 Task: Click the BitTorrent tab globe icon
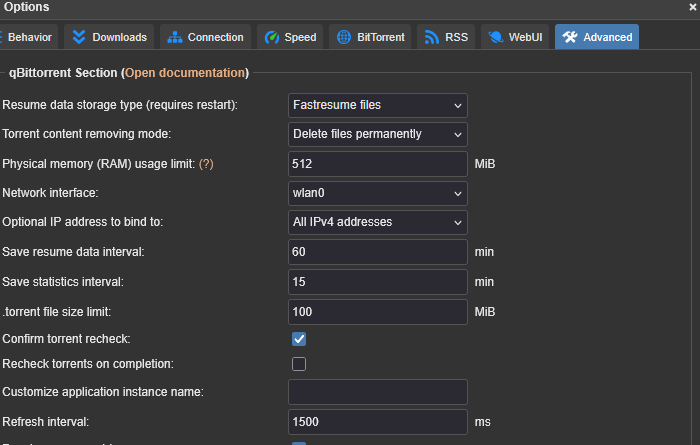click(x=344, y=37)
